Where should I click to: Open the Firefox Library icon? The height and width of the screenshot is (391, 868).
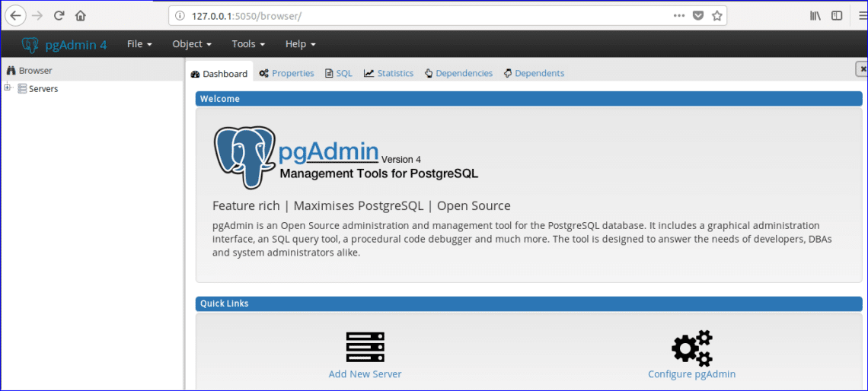815,16
